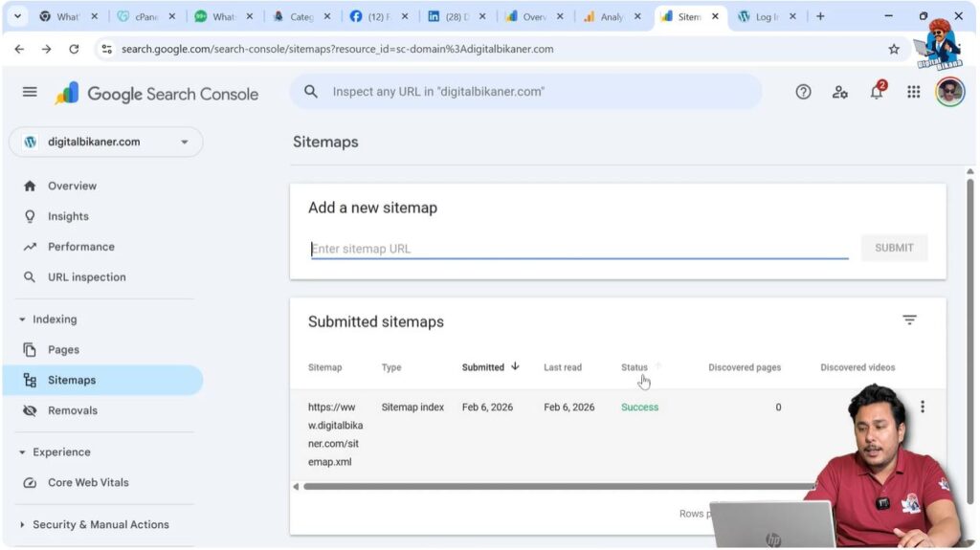The width and height of the screenshot is (980, 550).
Task: Click the horizontal table scrollbar
Action: pyautogui.click(x=559, y=487)
